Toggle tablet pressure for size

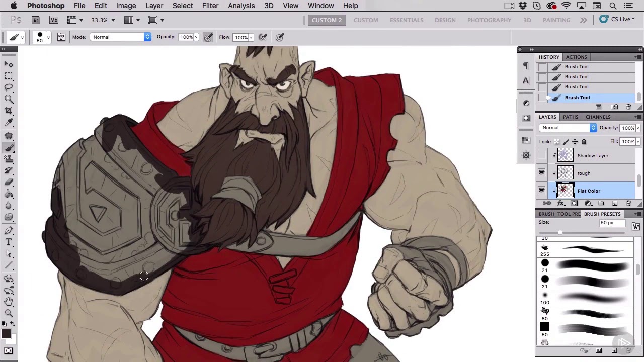pyautogui.click(x=280, y=37)
